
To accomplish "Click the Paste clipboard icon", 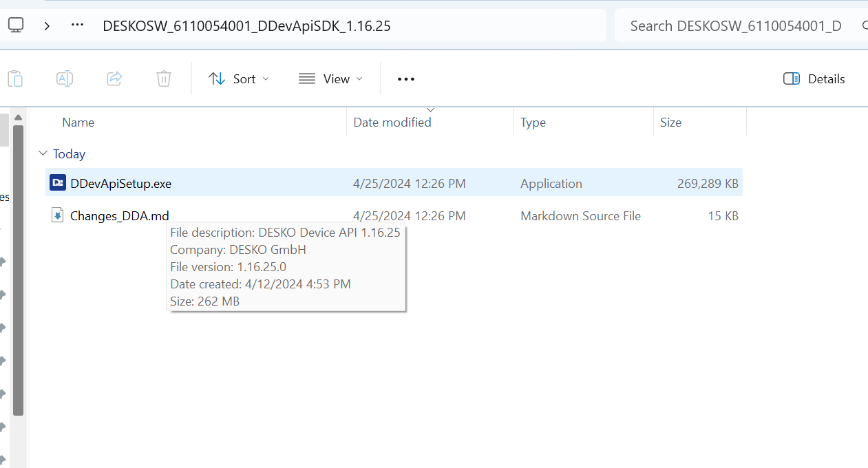I will click(15, 78).
